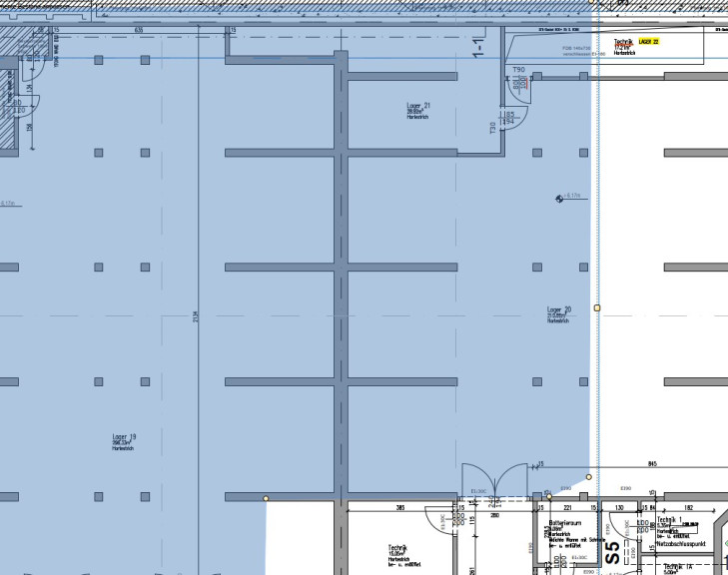The image size is (728, 575).
Task: Click the vertex handle above the Batterieraum wall
Action: tap(549, 496)
